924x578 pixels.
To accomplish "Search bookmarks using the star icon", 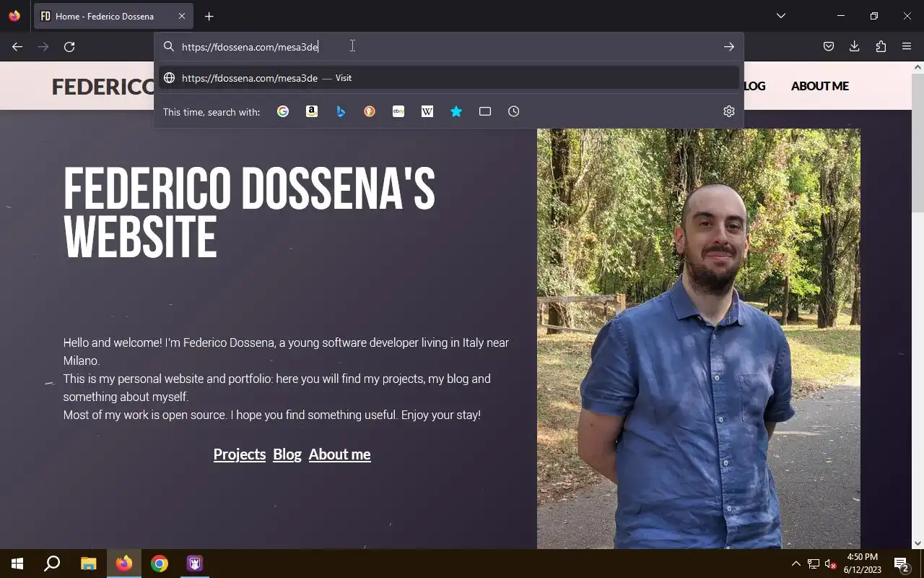I will click(456, 111).
